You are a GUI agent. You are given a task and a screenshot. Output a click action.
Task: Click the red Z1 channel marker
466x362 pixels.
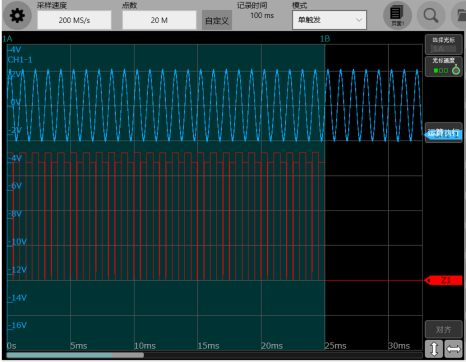point(443,280)
